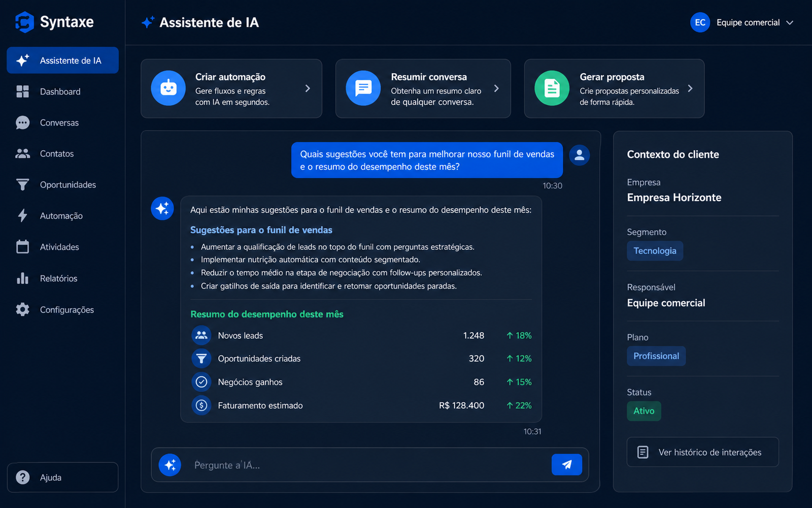The height and width of the screenshot is (508, 812).
Task: Expand the Equipe comercial account dropdown arrow
Action: pyautogui.click(x=790, y=22)
